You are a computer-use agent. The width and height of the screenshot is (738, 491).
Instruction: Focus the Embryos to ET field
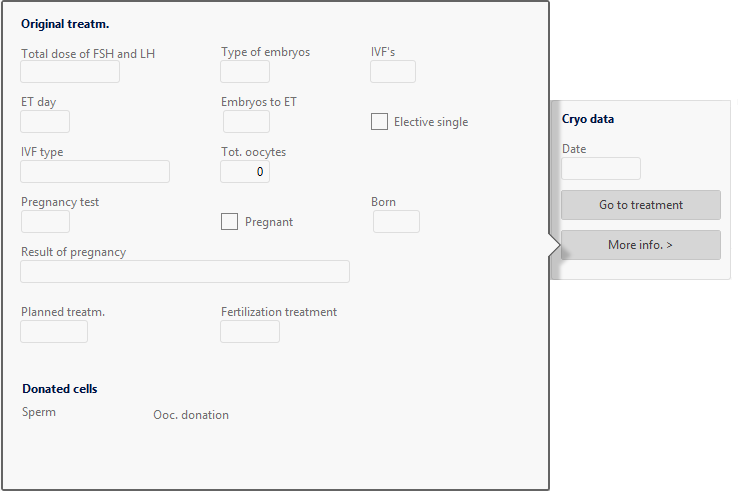246,121
